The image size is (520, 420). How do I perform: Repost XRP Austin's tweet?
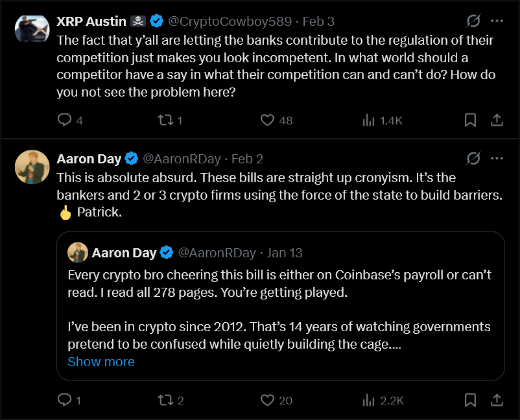[165, 120]
